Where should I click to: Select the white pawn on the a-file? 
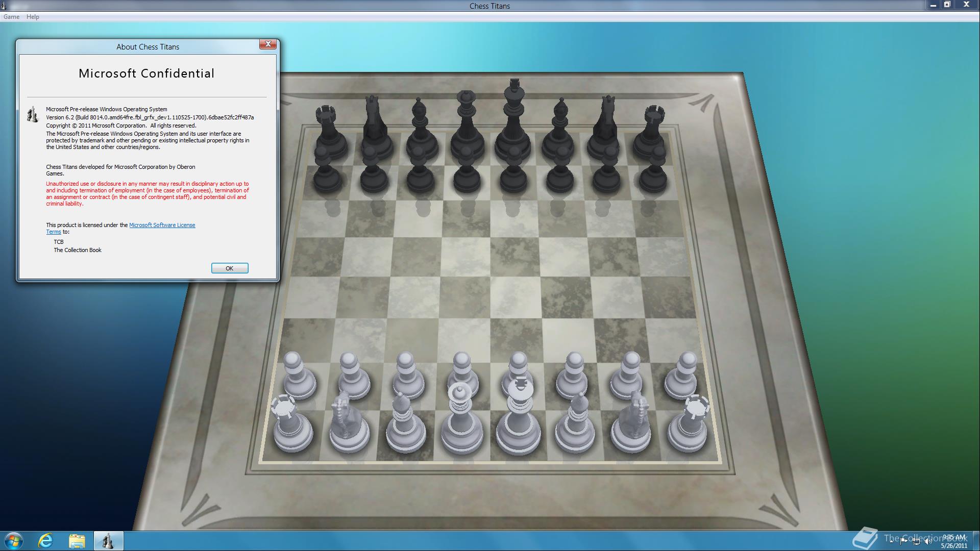click(x=299, y=377)
